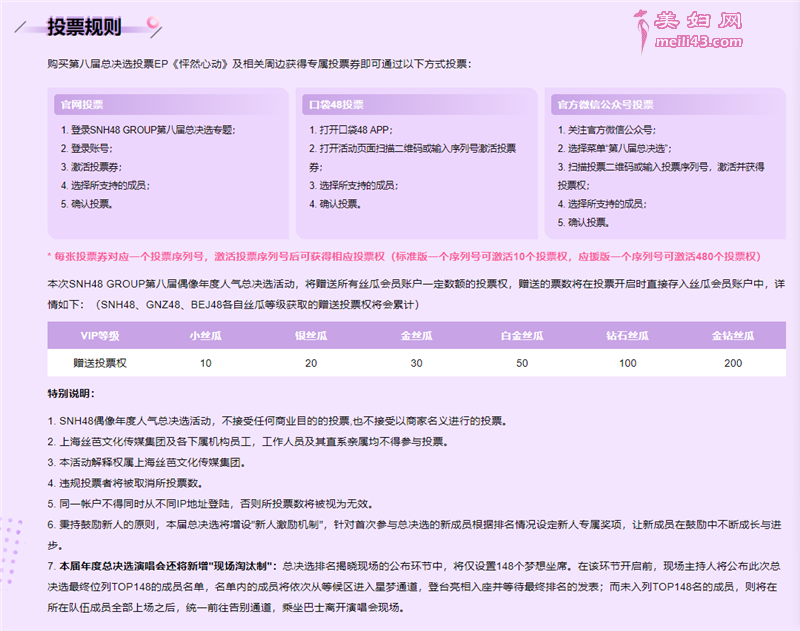The width and height of the screenshot is (800, 631).
Task: Click the pink note starting "每张投票券对应一个投票序列号"
Action: tap(404, 257)
